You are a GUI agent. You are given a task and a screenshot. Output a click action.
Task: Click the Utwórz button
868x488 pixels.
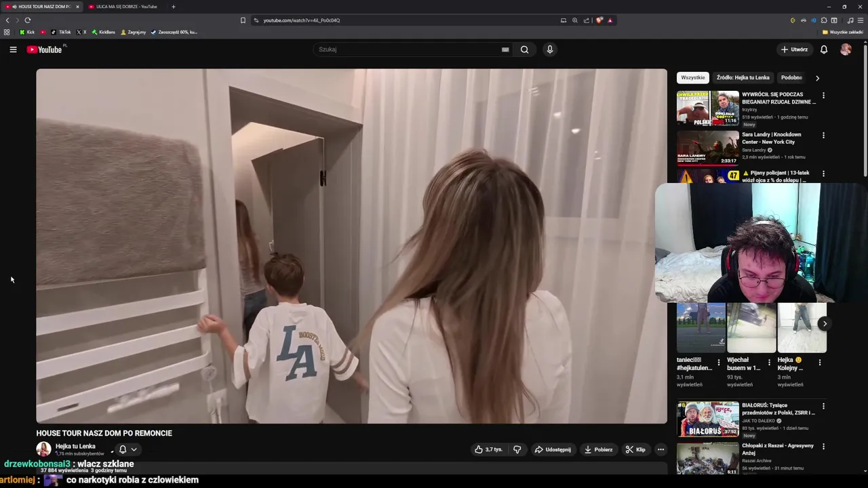pyautogui.click(x=794, y=49)
